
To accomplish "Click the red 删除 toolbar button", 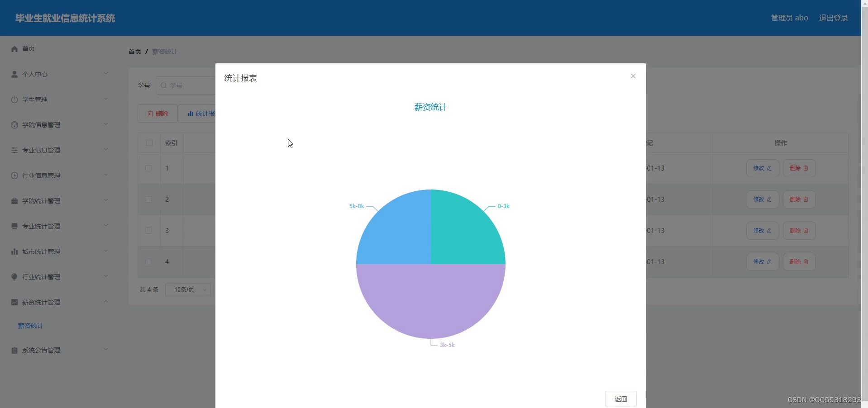I will [x=157, y=114].
